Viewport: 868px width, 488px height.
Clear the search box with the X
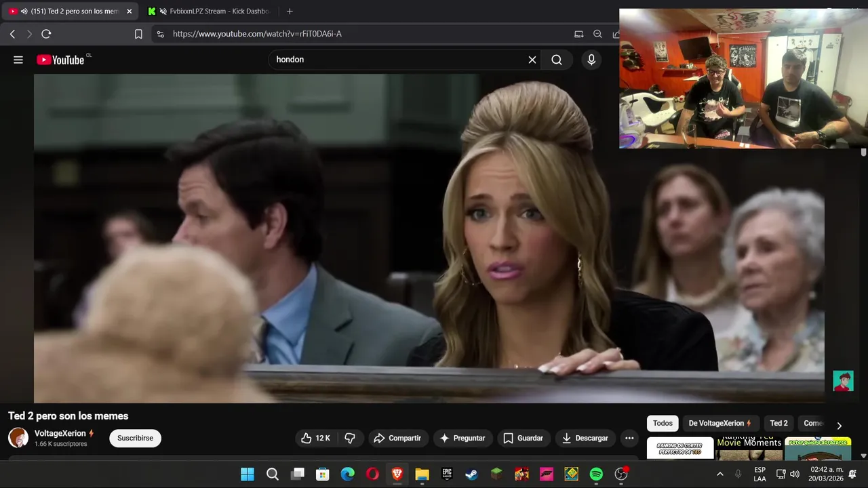point(532,60)
